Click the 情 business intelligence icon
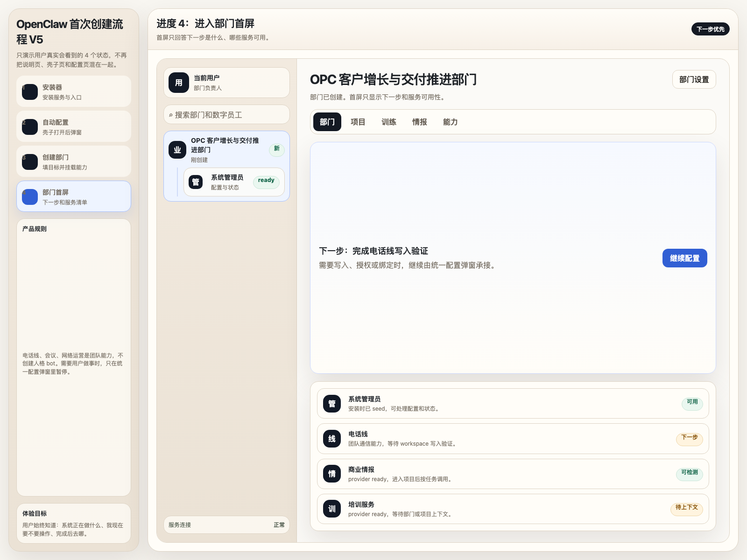 coord(332,474)
